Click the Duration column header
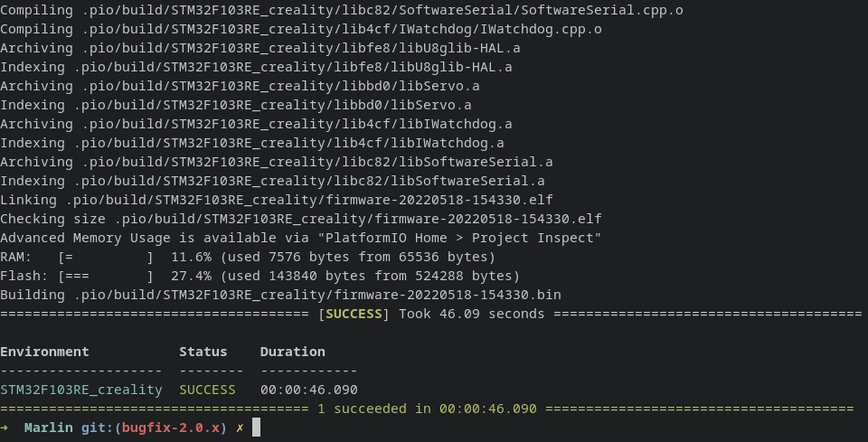 (292, 352)
